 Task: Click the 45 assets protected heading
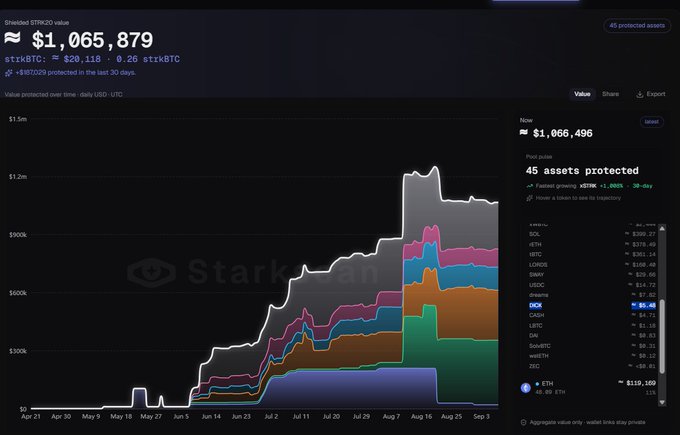pyautogui.click(x=582, y=171)
